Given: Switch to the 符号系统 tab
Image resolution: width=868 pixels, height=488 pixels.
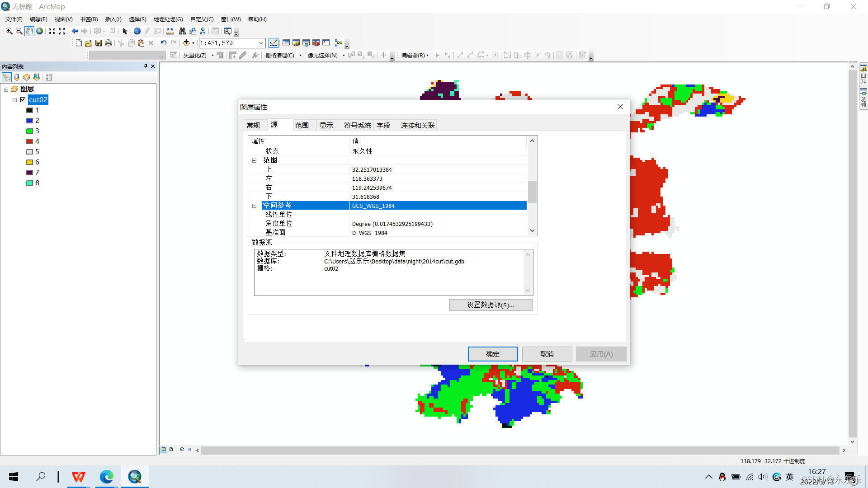Looking at the screenshot, I should point(357,125).
